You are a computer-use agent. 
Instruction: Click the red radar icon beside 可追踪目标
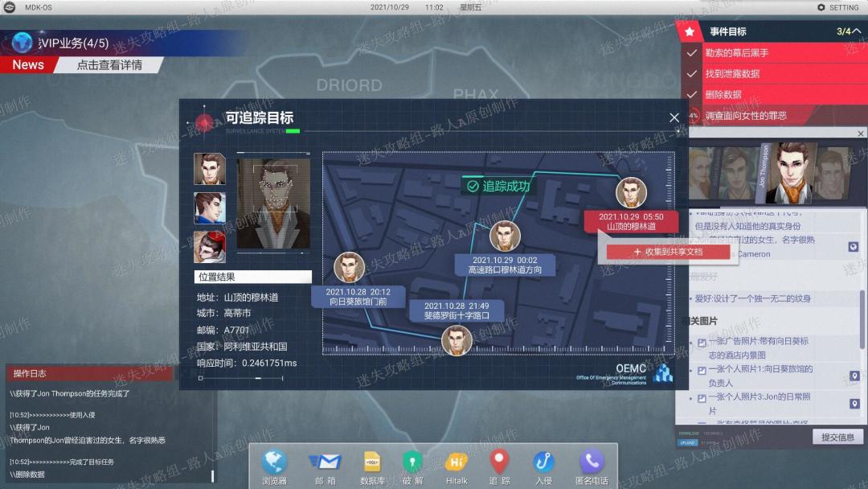tap(204, 122)
